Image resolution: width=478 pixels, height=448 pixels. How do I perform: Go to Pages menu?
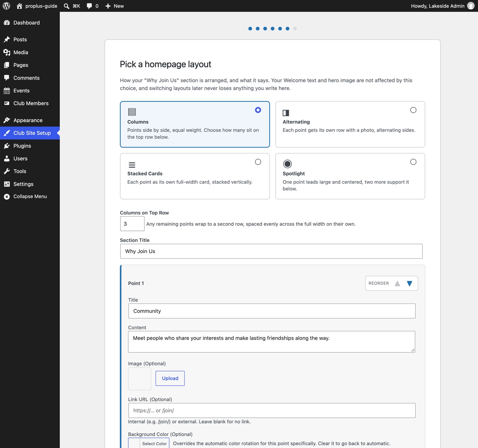pos(30,65)
